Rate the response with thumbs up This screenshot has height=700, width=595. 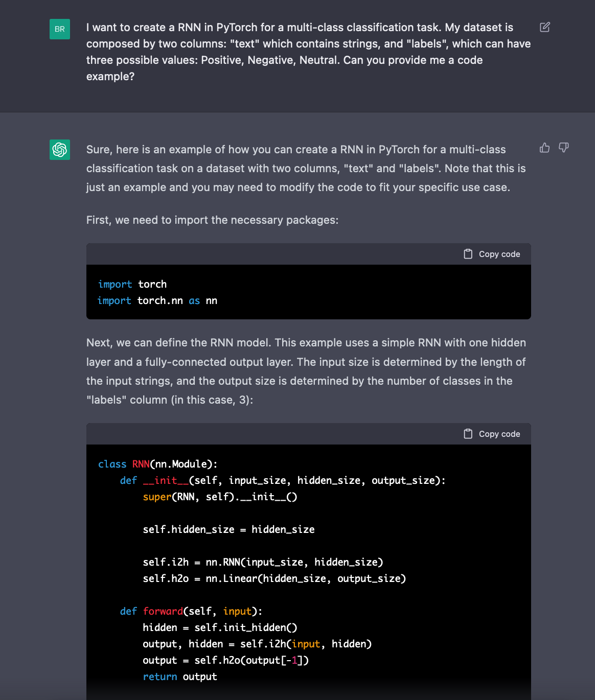click(544, 148)
